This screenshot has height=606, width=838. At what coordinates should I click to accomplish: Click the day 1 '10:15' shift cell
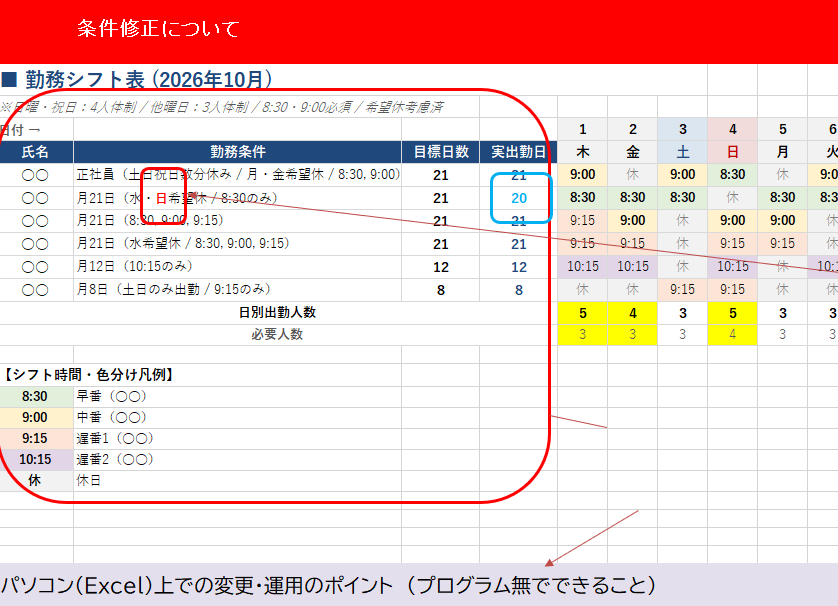click(x=583, y=267)
